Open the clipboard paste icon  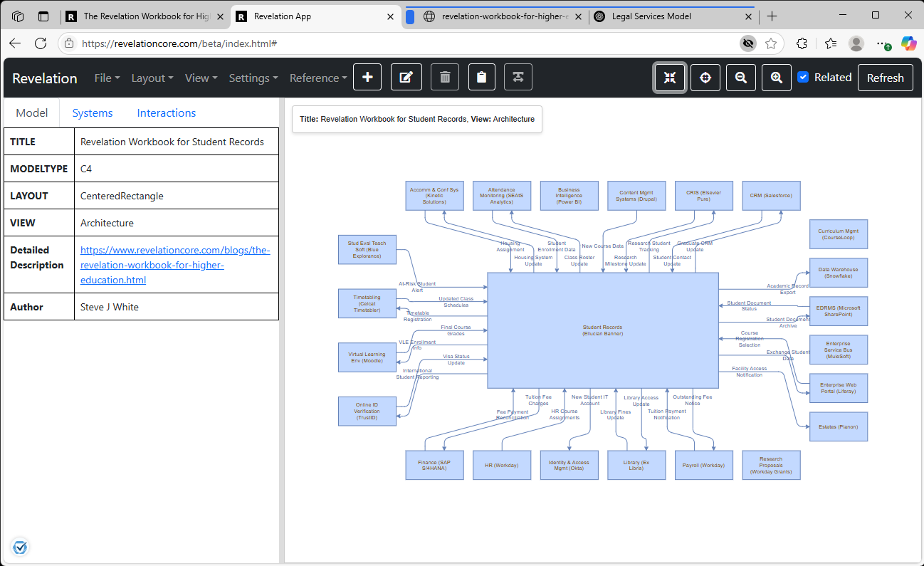pyautogui.click(x=481, y=77)
